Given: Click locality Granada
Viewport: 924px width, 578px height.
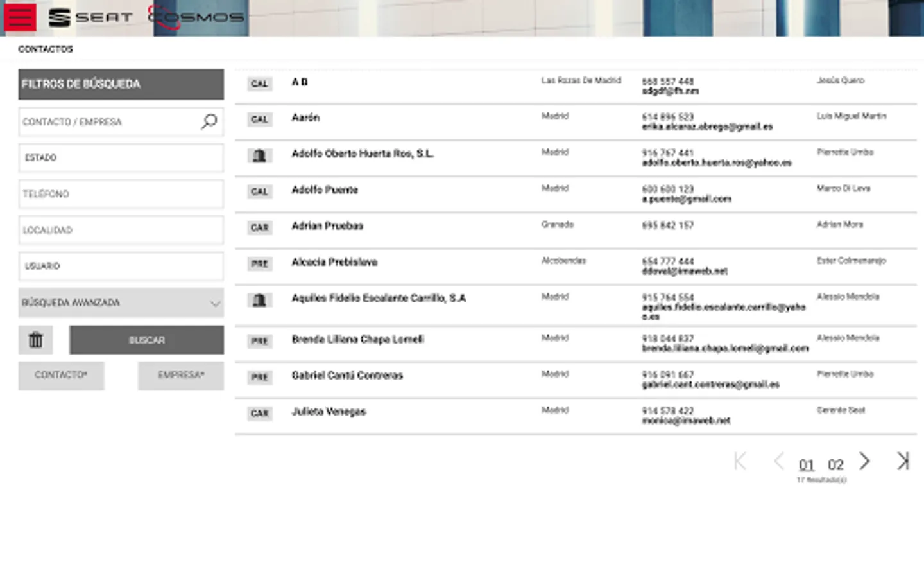Looking at the screenshot, I should [558, 224].
